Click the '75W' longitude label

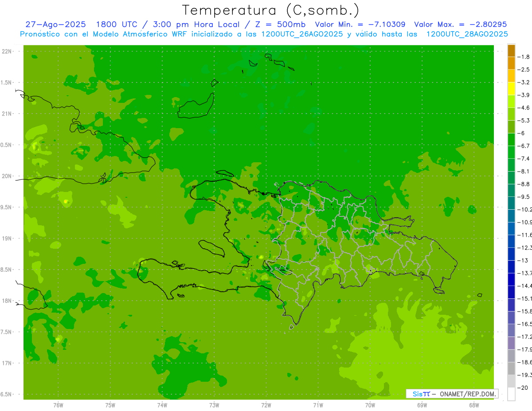110,405
